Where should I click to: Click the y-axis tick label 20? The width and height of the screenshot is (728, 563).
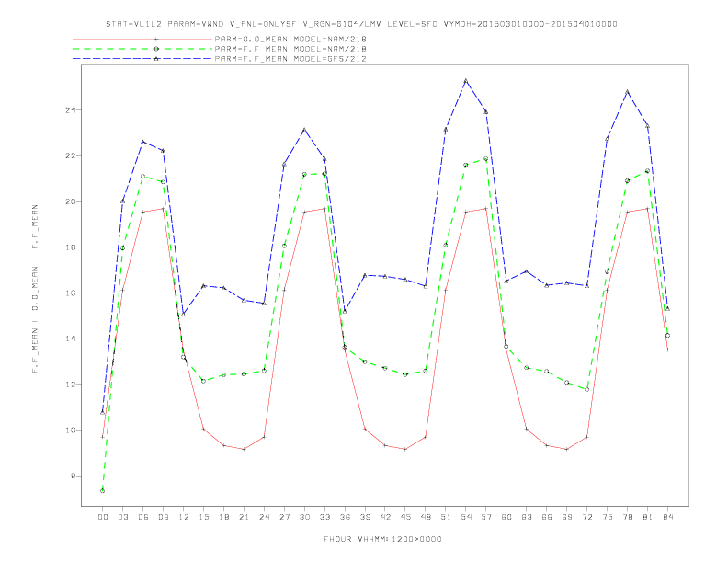(x=70, y=201)
